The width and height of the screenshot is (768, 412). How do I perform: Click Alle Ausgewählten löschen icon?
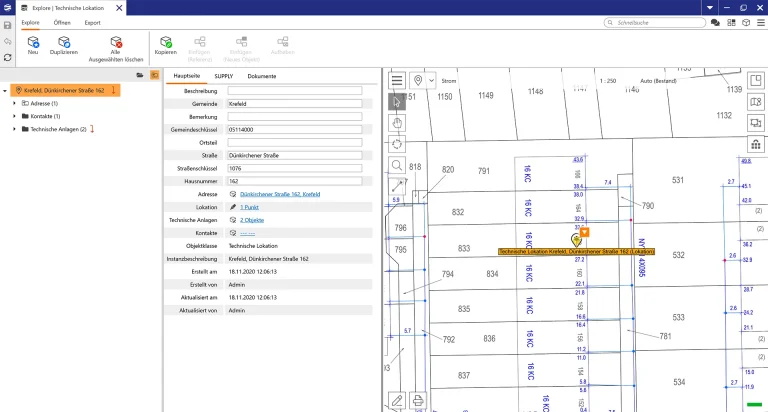click(114, 43)
